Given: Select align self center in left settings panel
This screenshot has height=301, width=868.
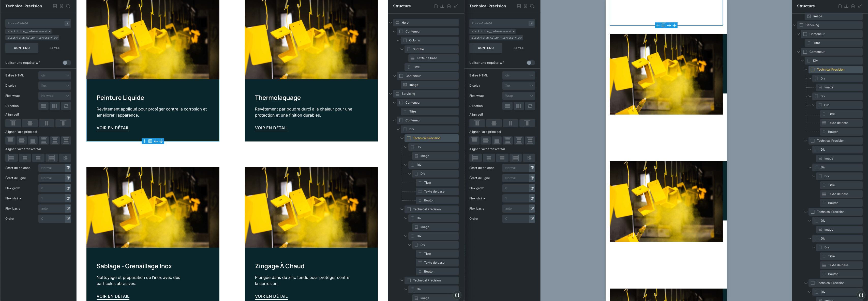Looking at the screenshot, I should click(30, 123).
